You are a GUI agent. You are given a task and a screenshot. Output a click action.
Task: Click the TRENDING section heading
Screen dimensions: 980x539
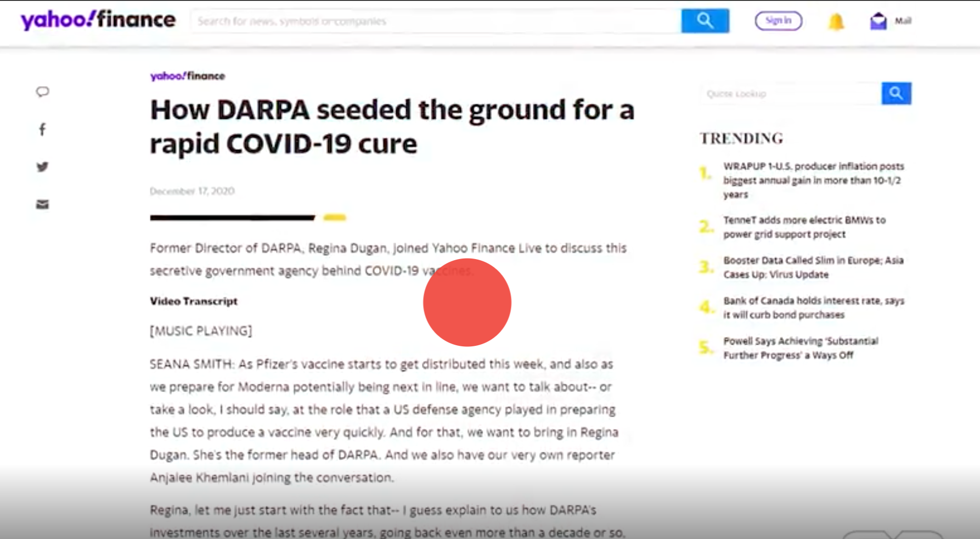[741, 138]
